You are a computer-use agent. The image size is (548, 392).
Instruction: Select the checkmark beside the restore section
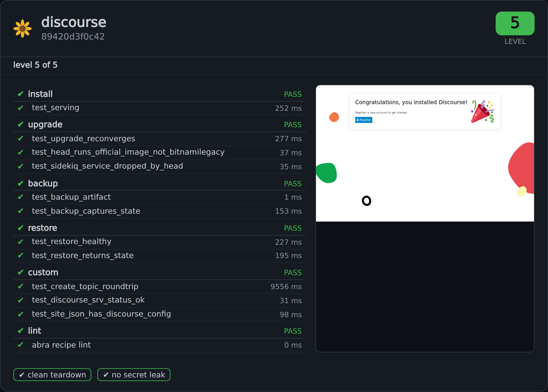click(x=21, y=228)
